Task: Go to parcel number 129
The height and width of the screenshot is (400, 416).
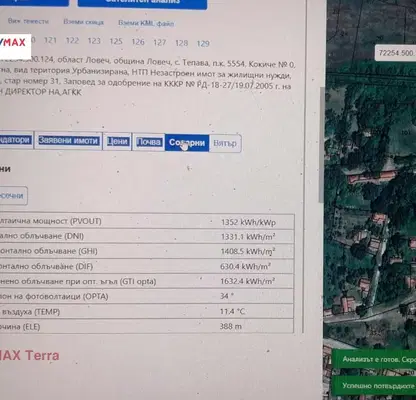Action: click(x=203, y=44)
